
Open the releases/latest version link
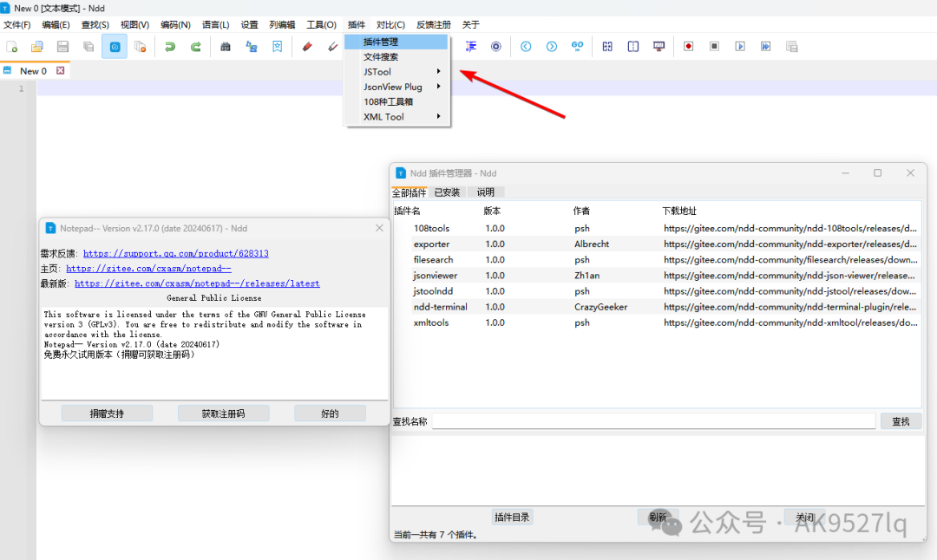pos(197,283)
